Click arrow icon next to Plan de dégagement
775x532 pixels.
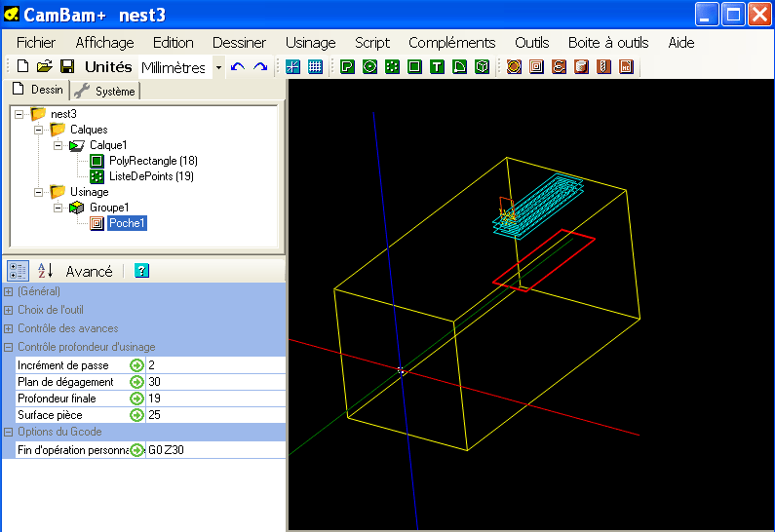tap(136, 382)
